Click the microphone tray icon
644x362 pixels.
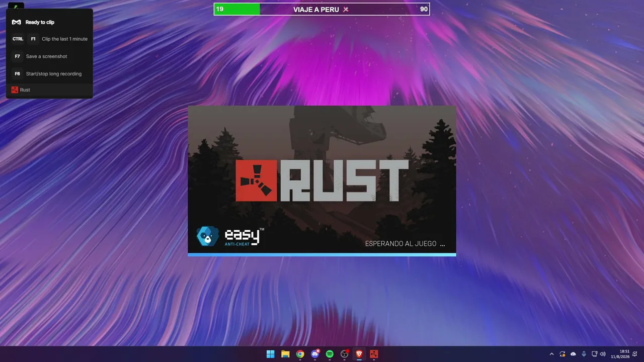[584, 354]
